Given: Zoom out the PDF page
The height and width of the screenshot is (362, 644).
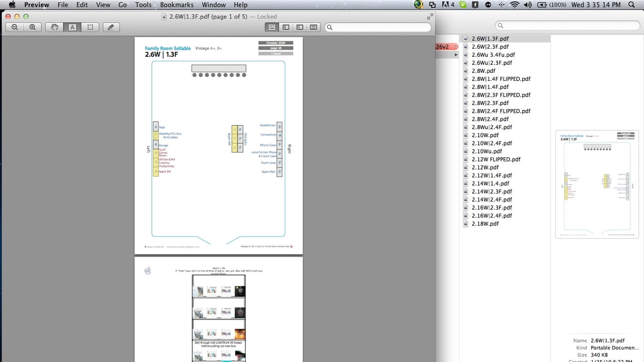Looking at the screenshot, I should [15, 27].
